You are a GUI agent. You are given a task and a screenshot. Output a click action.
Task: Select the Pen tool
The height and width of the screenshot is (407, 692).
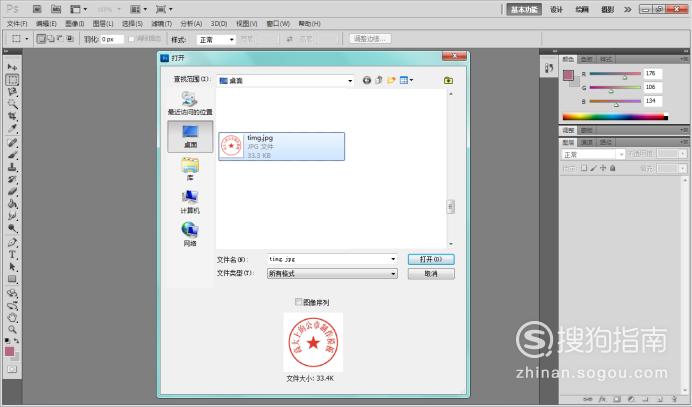click(x=12, y=242)
